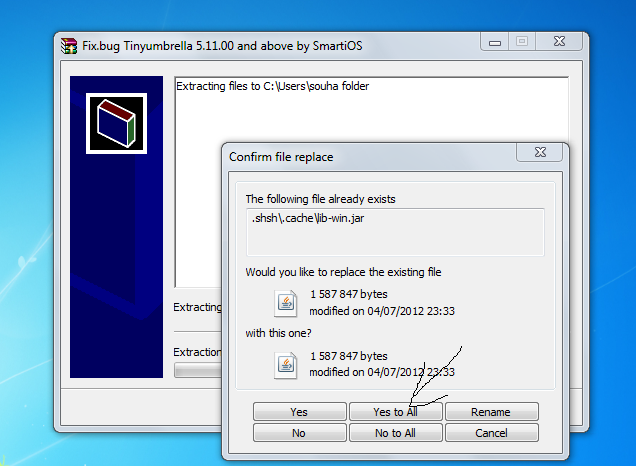Click 'Extracting files to C:\Users\souha folder' text
The image size is (636, 466).
(x=273, y=86)
